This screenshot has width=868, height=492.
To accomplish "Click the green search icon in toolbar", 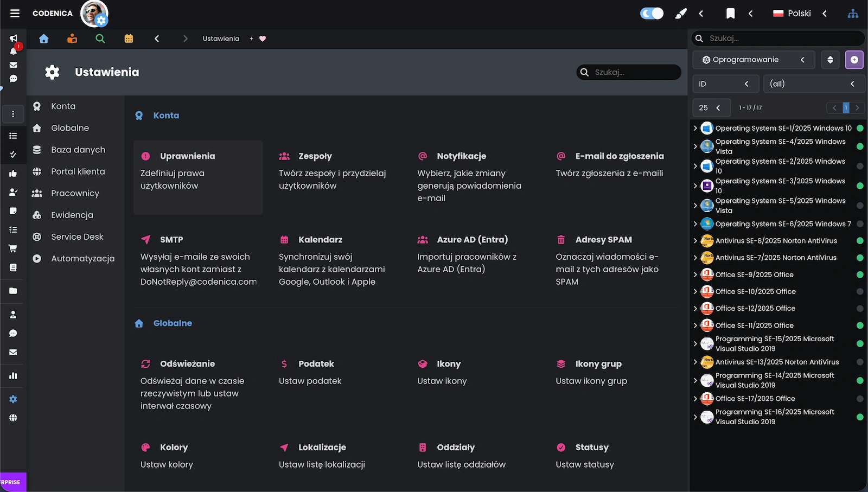I will coord(100,39).
